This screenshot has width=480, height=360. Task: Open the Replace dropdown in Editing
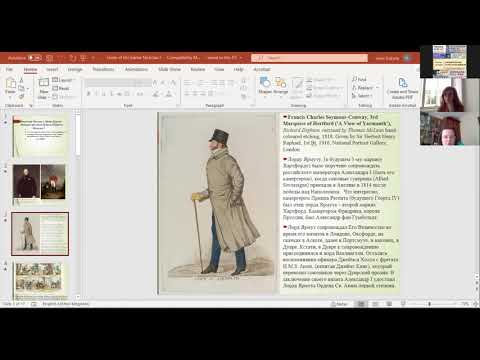click(365, 88)
